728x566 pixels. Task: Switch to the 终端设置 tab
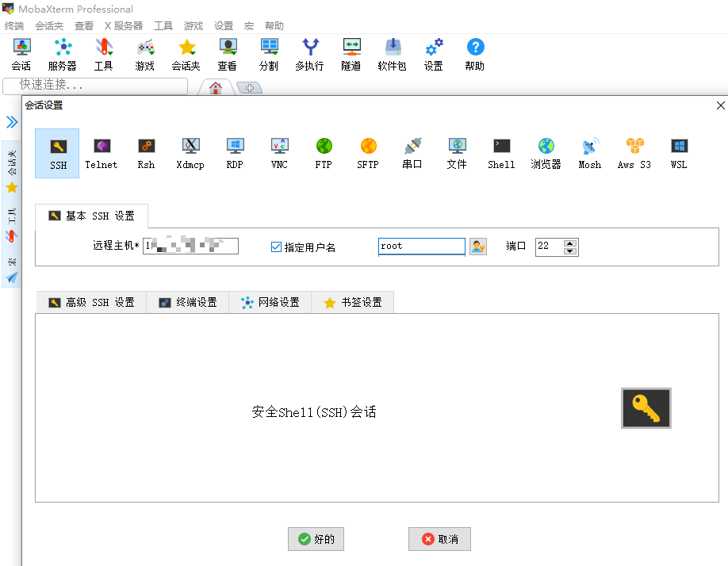188,303
